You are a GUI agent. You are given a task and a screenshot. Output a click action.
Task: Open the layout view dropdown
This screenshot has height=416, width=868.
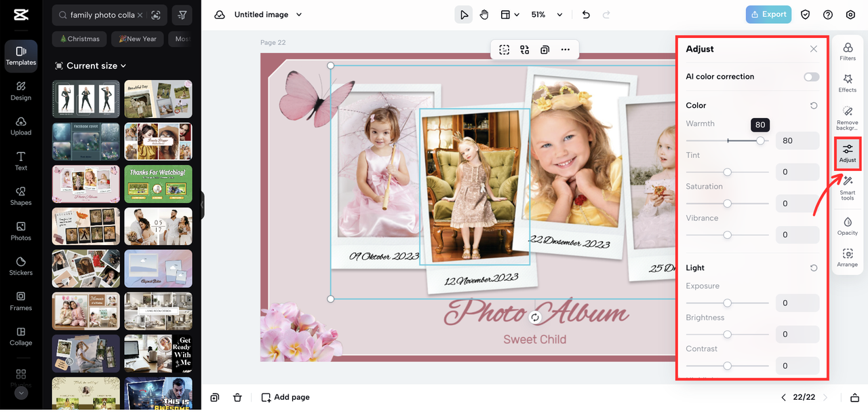pos(510,14)
